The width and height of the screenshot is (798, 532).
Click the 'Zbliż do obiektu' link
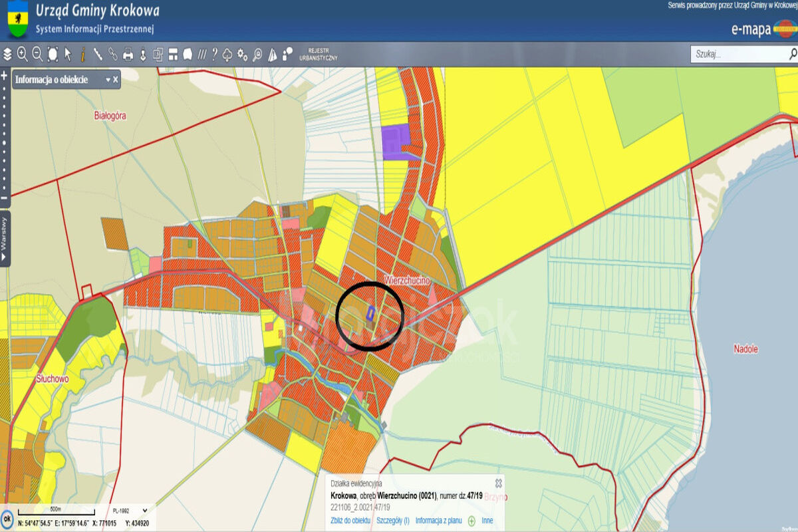click(350, 521)
